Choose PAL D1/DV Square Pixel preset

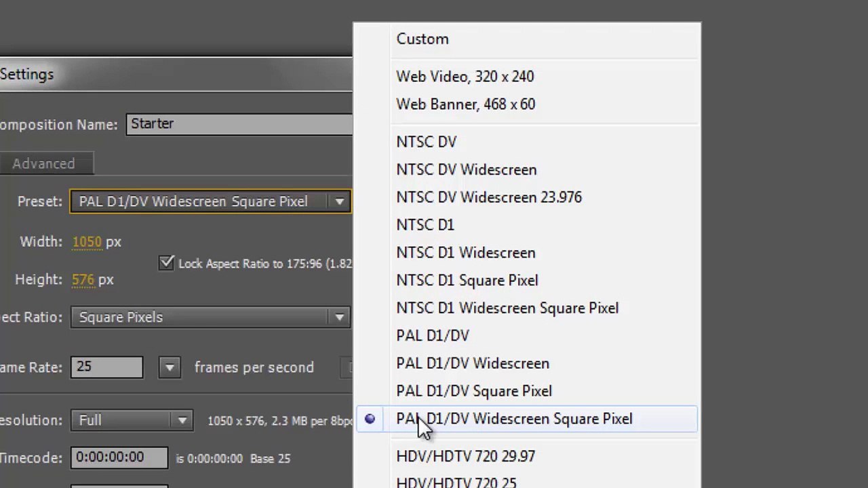474,391
